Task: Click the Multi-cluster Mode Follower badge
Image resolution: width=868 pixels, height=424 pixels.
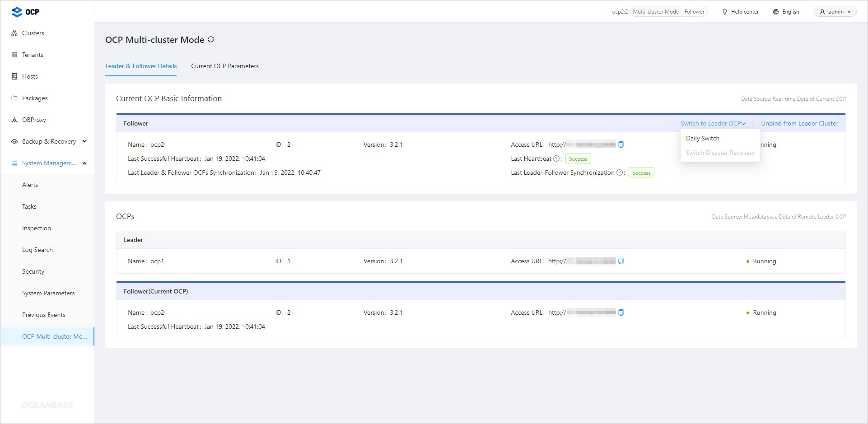Action: tap(668, 12)
